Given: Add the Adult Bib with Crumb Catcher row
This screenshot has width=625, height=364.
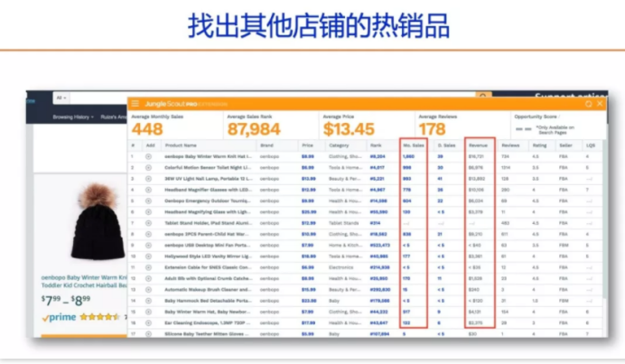Looking at the screenshot, I should click(x=148, y=279).
